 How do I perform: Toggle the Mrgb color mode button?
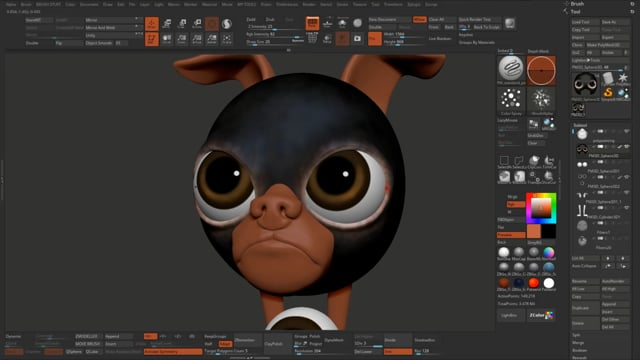pos(513,197)
